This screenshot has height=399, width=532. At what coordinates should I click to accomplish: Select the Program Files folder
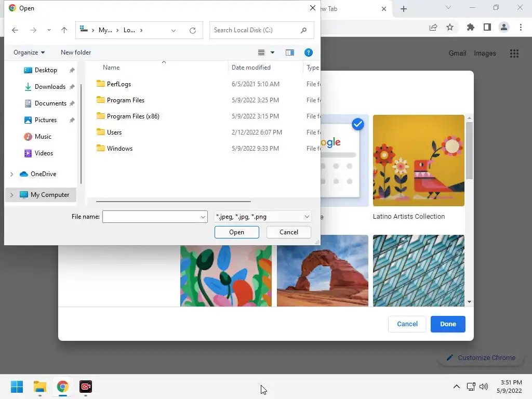pos(126,100)
